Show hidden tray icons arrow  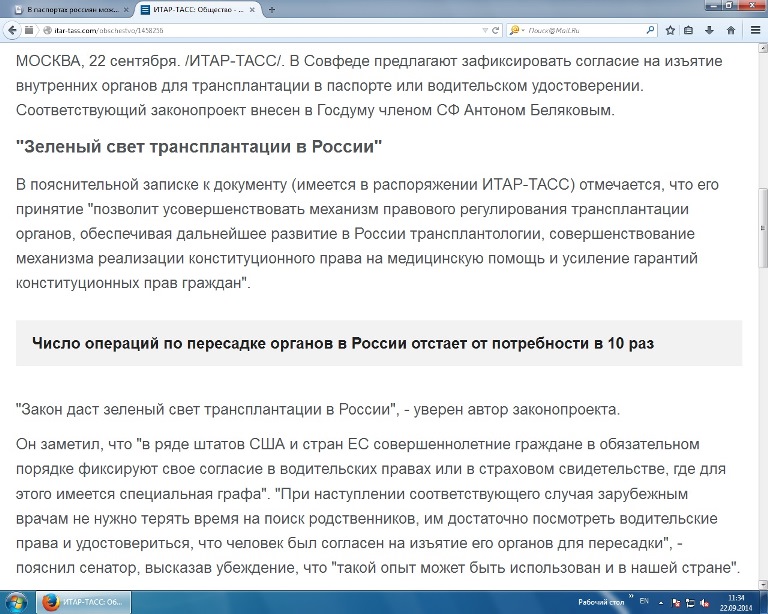661,603
